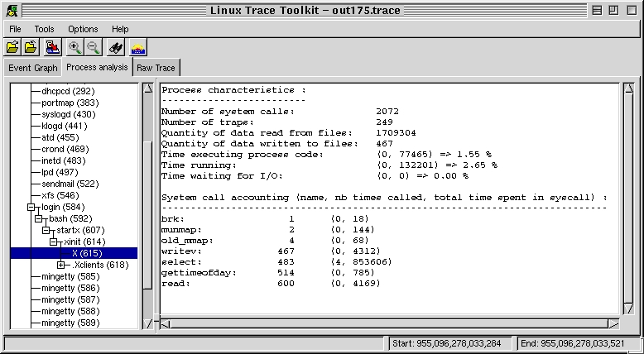This screenshot has width=644, height=354.
Task: Collapse the bash (592) tree node
Action: pos(38,218)
